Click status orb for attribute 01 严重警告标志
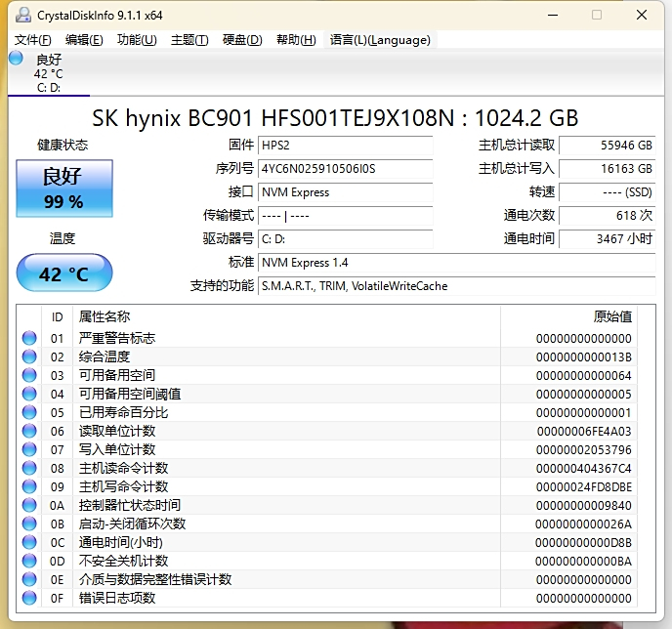 click(29, 338)
